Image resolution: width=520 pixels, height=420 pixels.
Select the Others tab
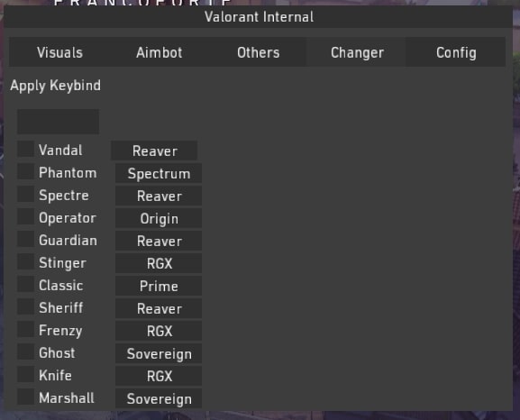pos(258,52)
